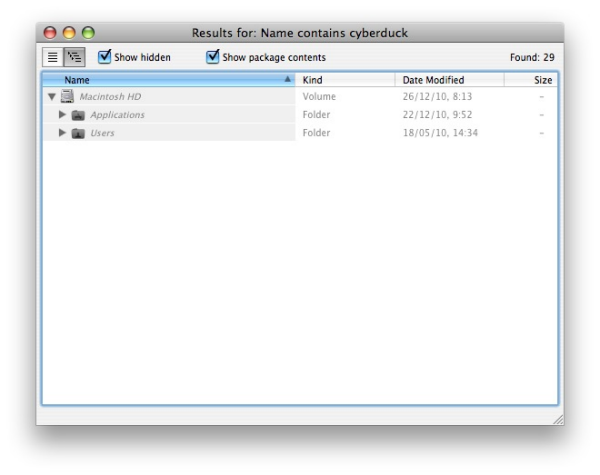The image size is (600, 475).
Task: Sort by the Date Modified column header
Action: (449, 80)
